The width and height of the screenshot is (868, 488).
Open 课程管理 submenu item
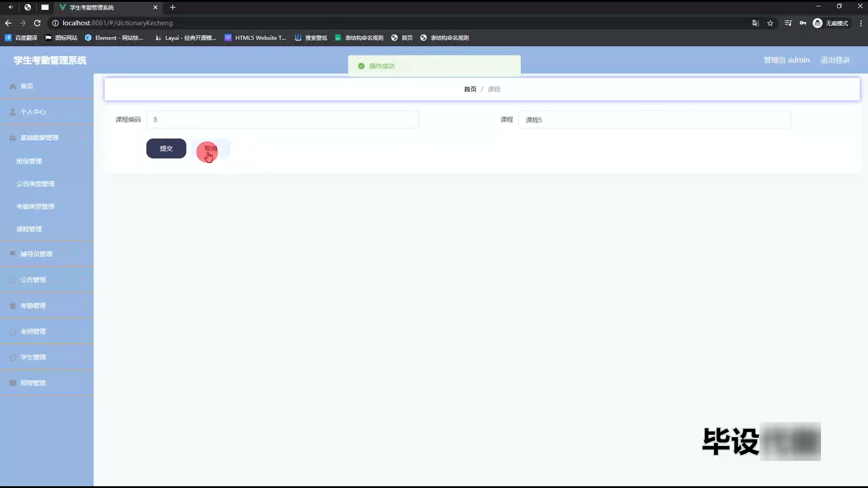pyautogui.click(x=29, y=229)
